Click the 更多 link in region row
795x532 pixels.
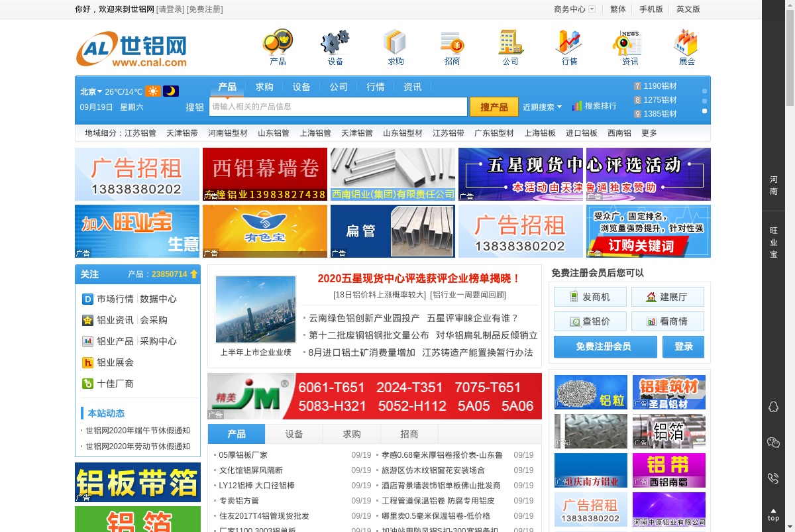(649, 133)
